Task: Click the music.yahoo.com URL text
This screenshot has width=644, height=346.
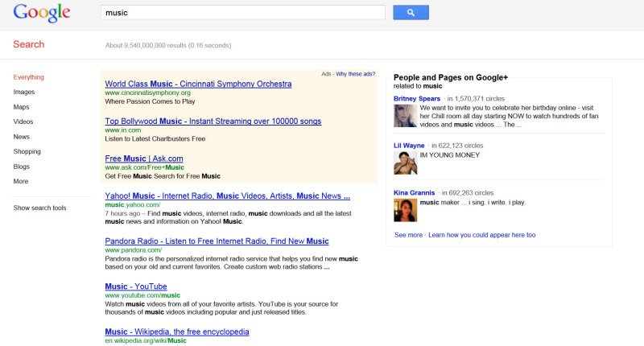Action: [132, 204]
